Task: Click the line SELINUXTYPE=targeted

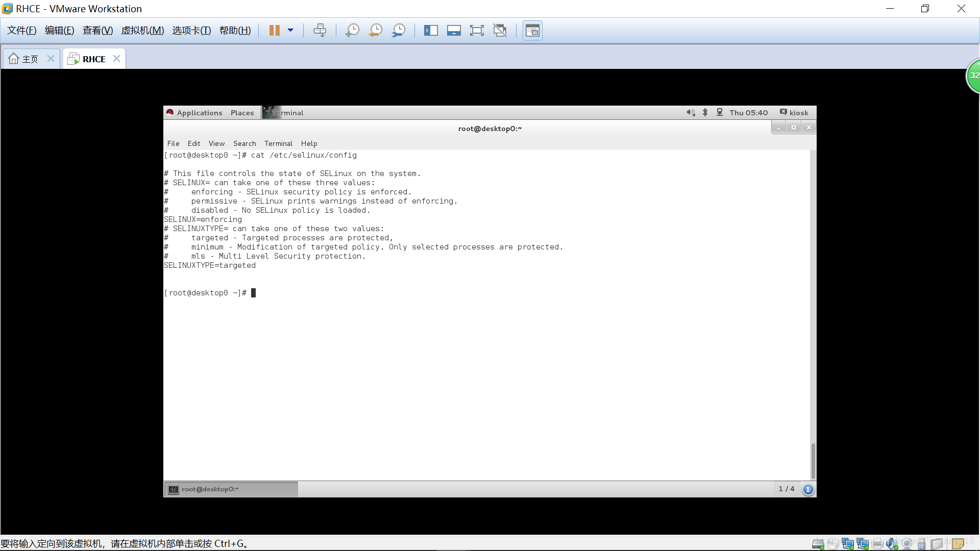Action: point(210,265)
